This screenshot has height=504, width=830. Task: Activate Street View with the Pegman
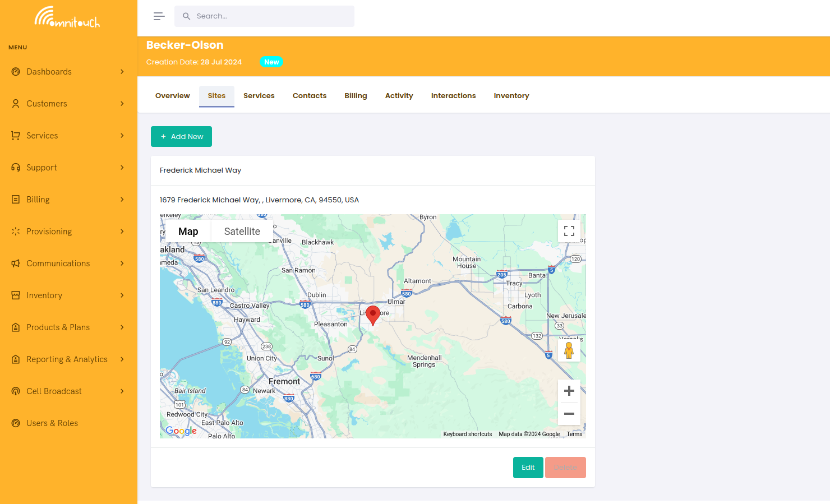pyautogui.click(x=569, y=350)
